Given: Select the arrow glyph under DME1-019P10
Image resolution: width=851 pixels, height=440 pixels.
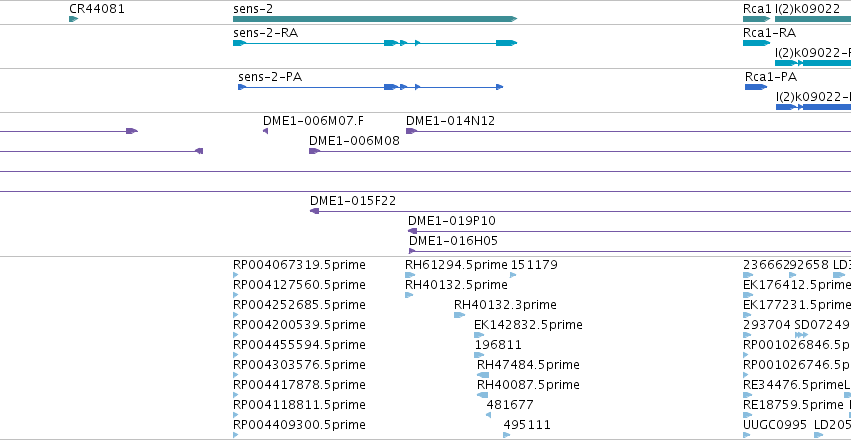Looking at the screenshot, I should pyautogui.click(x=412, y=231).
